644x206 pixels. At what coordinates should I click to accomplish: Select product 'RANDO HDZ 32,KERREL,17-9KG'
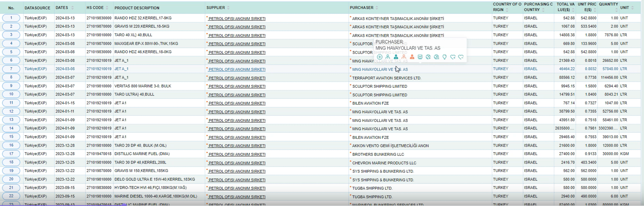pos(143,18)
